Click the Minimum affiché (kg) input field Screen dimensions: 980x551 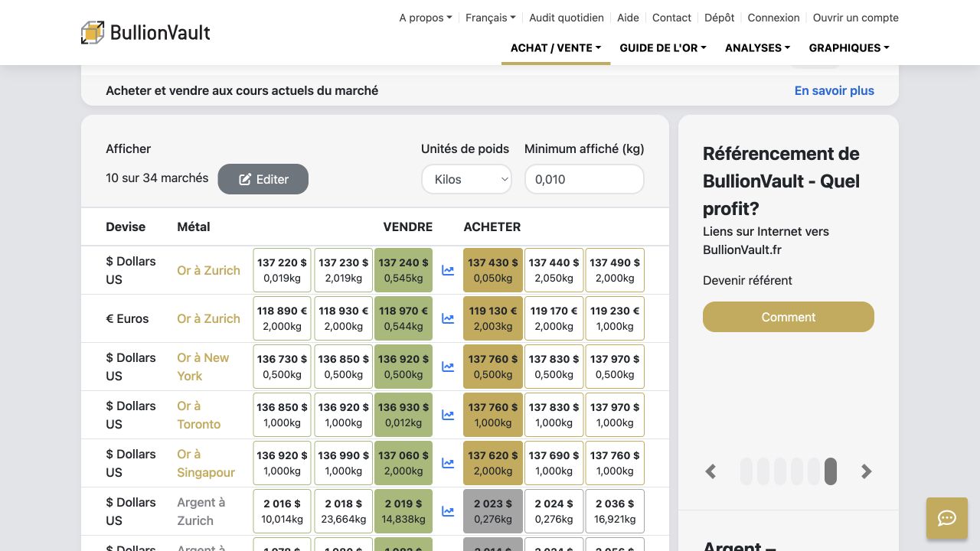584,179
